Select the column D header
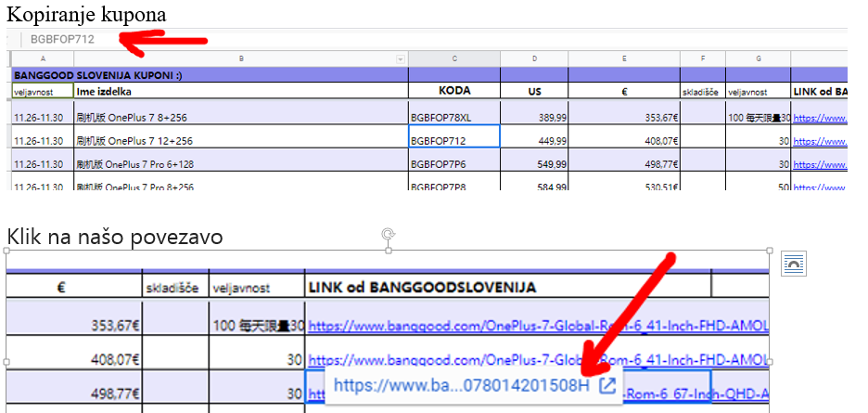The image size is (868, 413). (x=534, y=58)
